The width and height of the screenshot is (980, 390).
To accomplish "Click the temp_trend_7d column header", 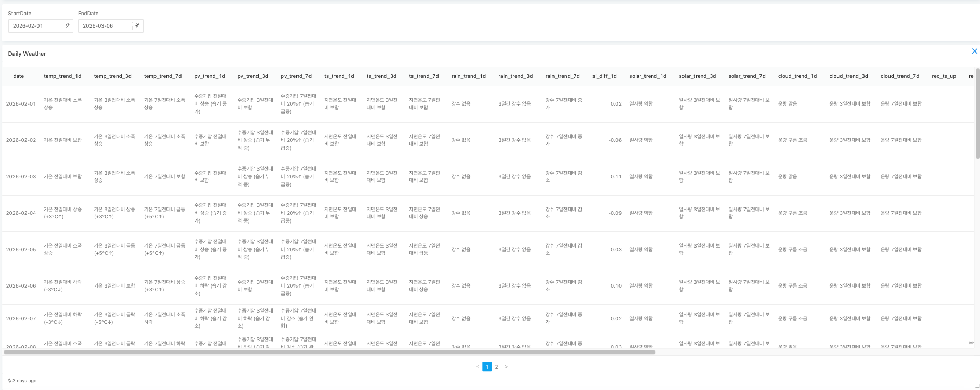I will (163, 76).
